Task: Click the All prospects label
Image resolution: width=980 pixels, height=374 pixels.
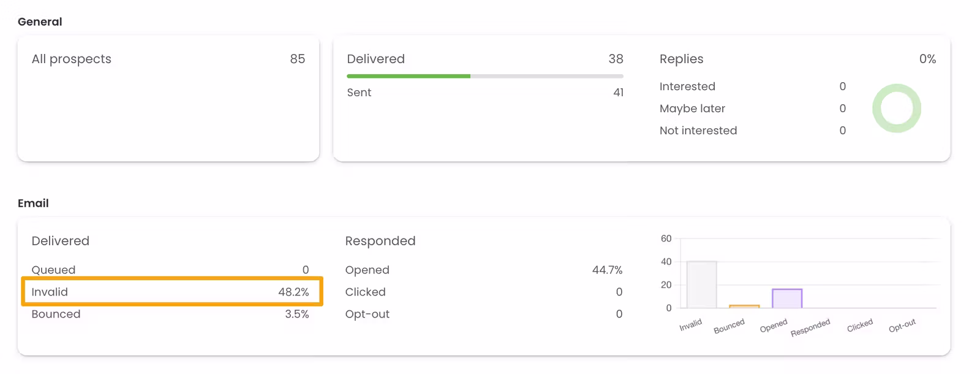Action: [72, 59]
